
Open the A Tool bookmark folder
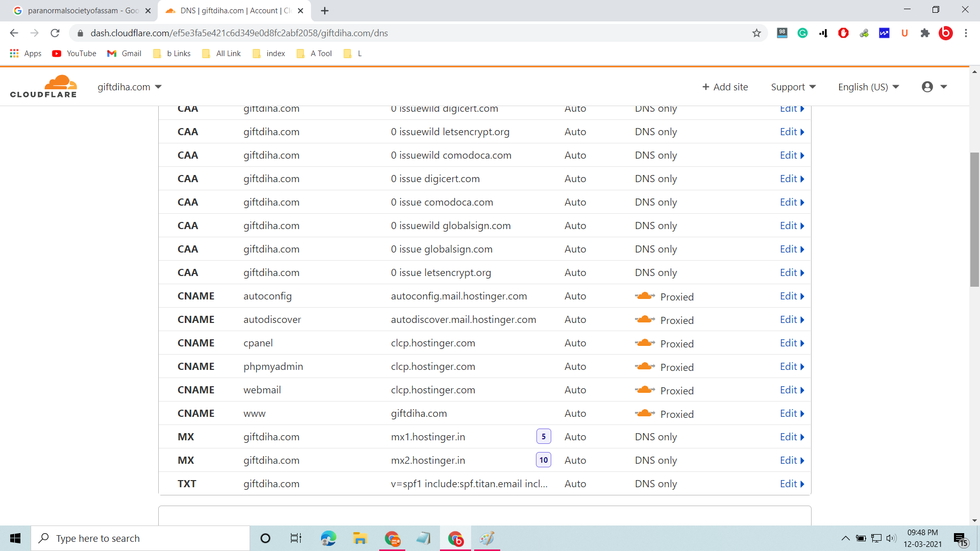pos(314,54)
